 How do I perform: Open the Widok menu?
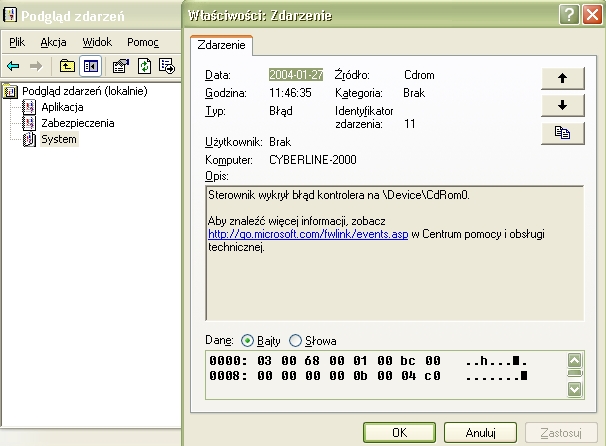point(97,42)
